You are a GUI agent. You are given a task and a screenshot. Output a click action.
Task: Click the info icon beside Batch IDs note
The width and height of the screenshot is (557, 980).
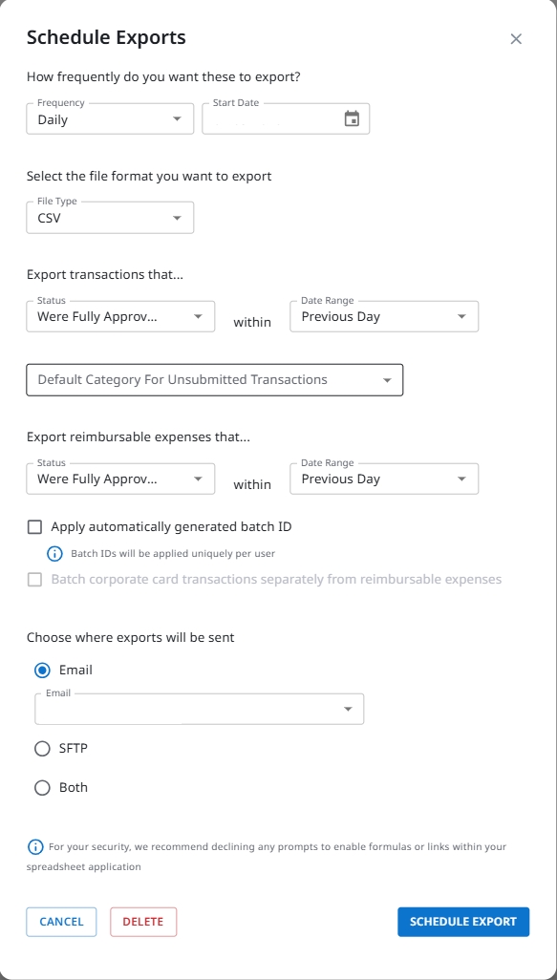(55, 553)
